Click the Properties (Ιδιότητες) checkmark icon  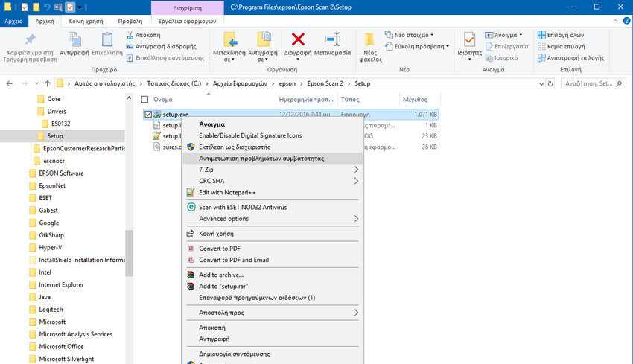[x=469, y=39]
